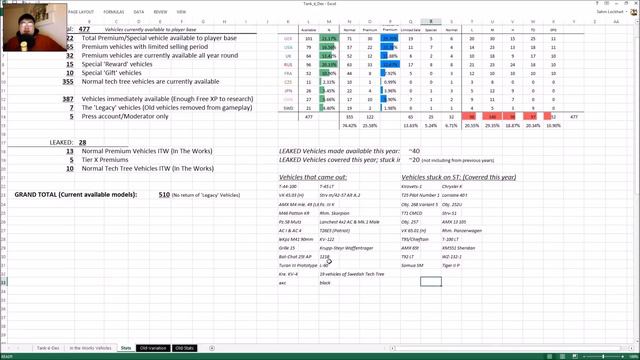Open the PAGE LAYOUT ribbon tab
The height and width of the screenshot is (360, 640).
81,12
